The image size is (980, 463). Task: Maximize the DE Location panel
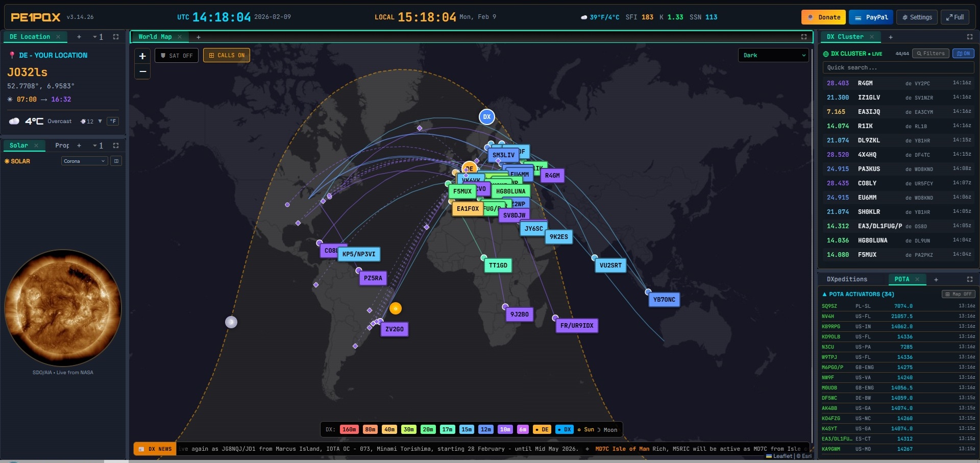pyautogui.click(x=116, y=37)
